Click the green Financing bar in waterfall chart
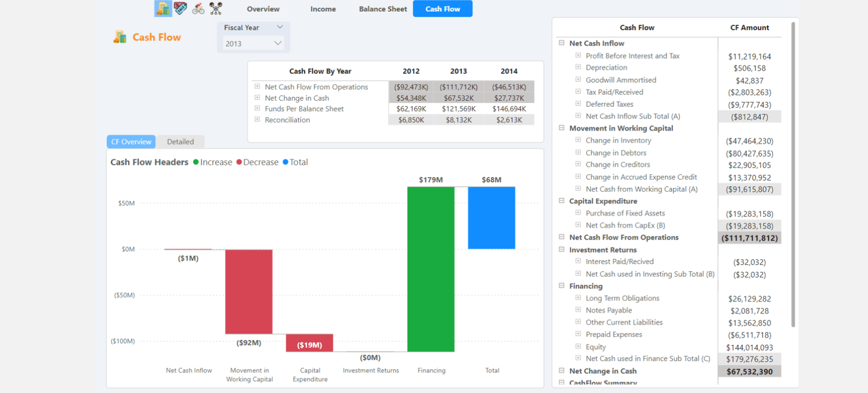 click(x=431, y=269)
